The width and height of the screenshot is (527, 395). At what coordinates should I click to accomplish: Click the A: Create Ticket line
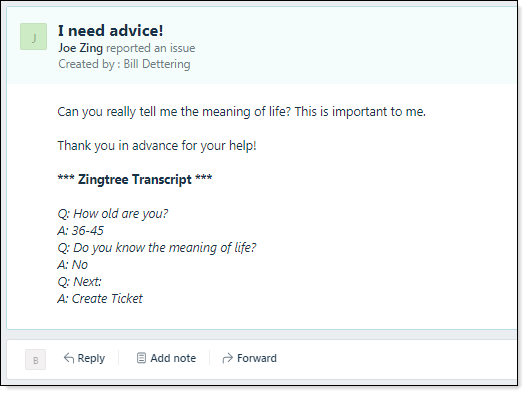pos(100,299)
